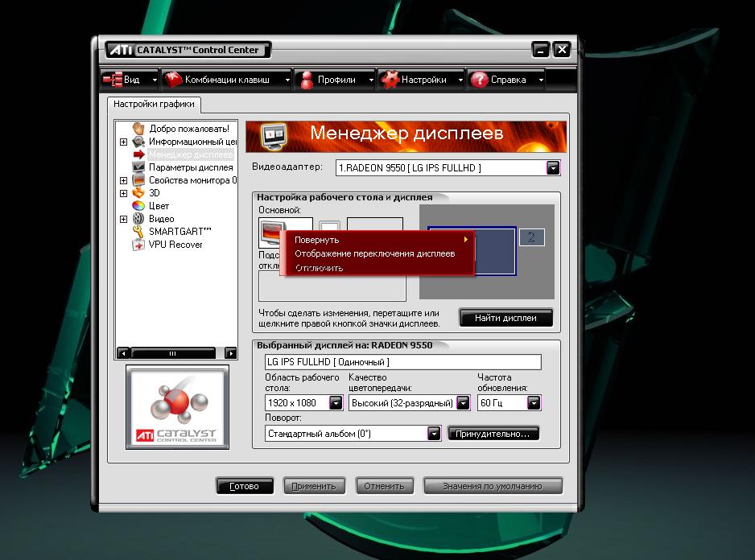
Task: Click the Настройки gear icon
Action: (x=390, y=80)
